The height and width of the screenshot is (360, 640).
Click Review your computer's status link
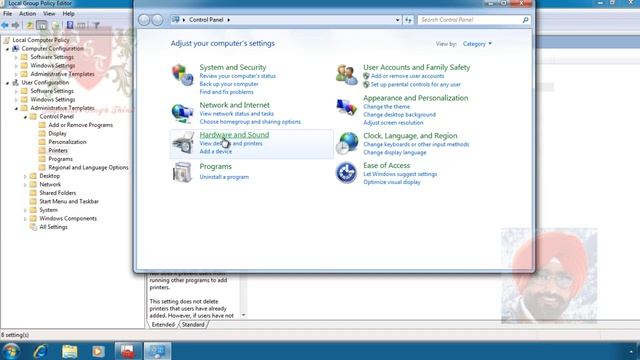tap(238, 76)
